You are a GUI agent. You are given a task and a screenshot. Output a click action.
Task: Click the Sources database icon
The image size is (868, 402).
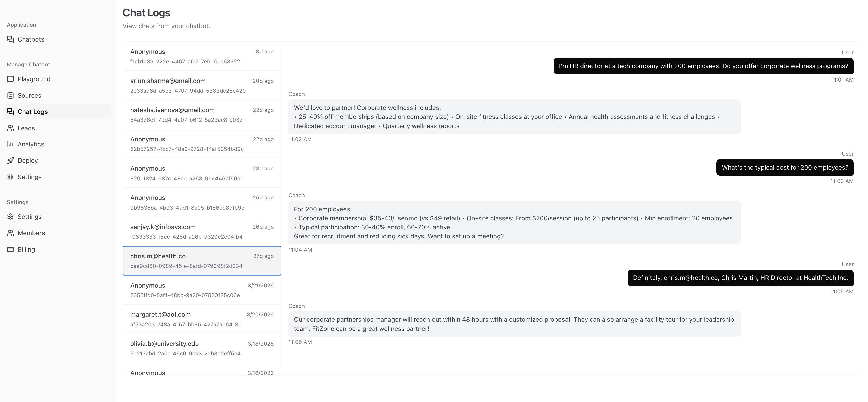11,95
